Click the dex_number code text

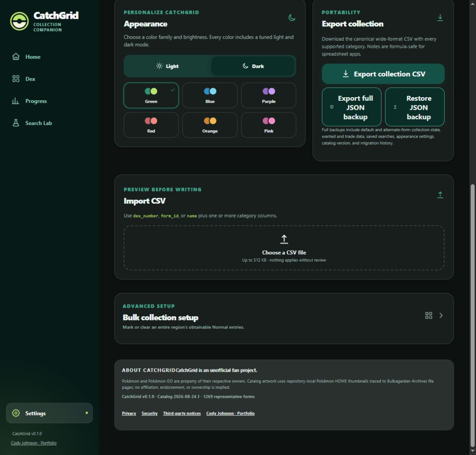[146, 216]
